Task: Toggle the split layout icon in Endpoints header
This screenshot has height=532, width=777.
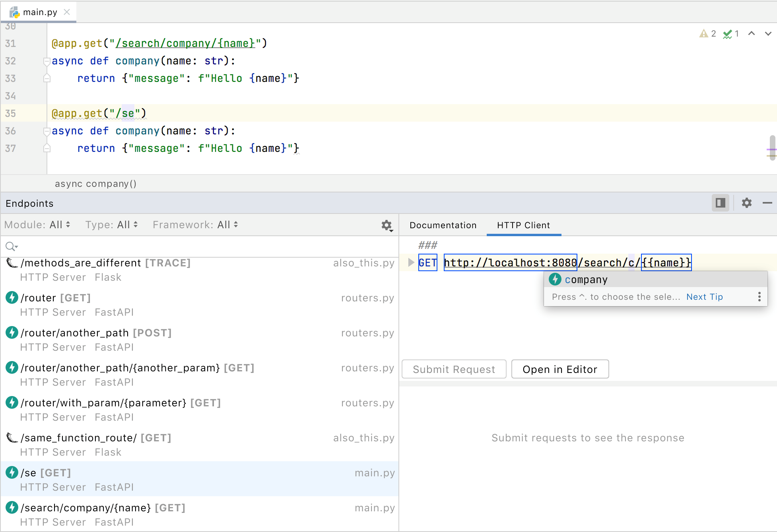Action: coord(720,203)
